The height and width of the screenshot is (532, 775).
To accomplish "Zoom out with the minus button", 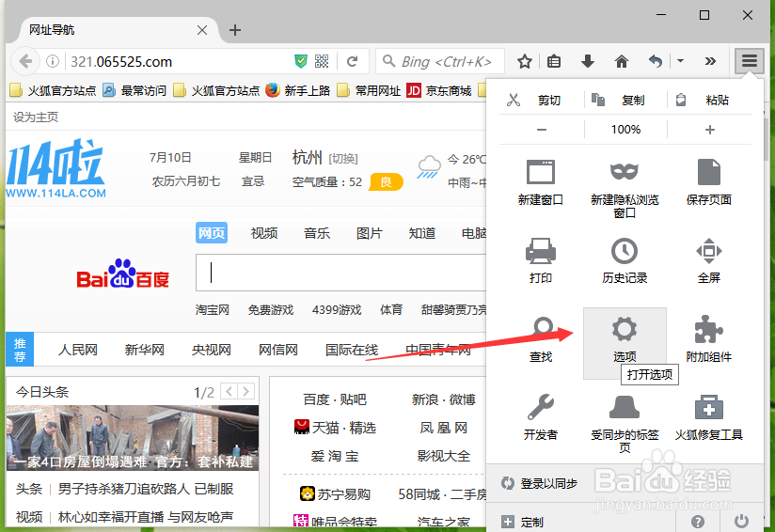I will pyautogui.click(x=542, y=130).
